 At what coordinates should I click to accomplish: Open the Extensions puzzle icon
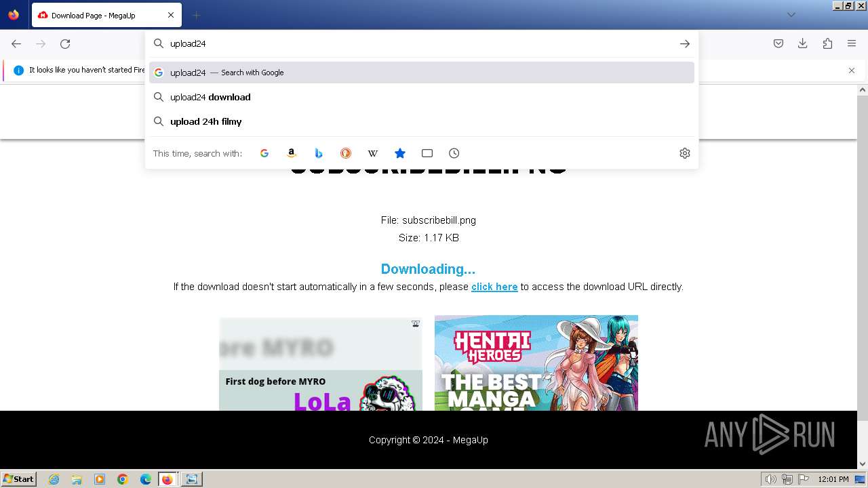pyautogui.click(x=827, y=43)
